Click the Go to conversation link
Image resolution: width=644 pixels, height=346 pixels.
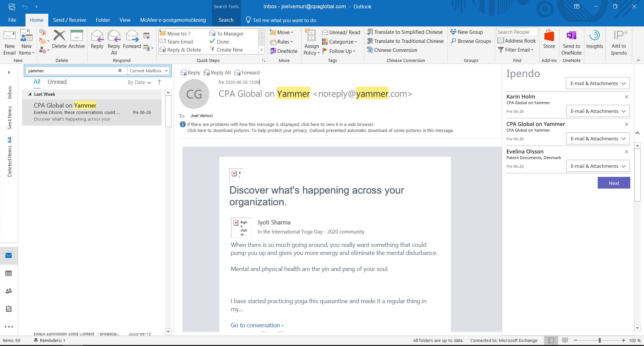257,325
